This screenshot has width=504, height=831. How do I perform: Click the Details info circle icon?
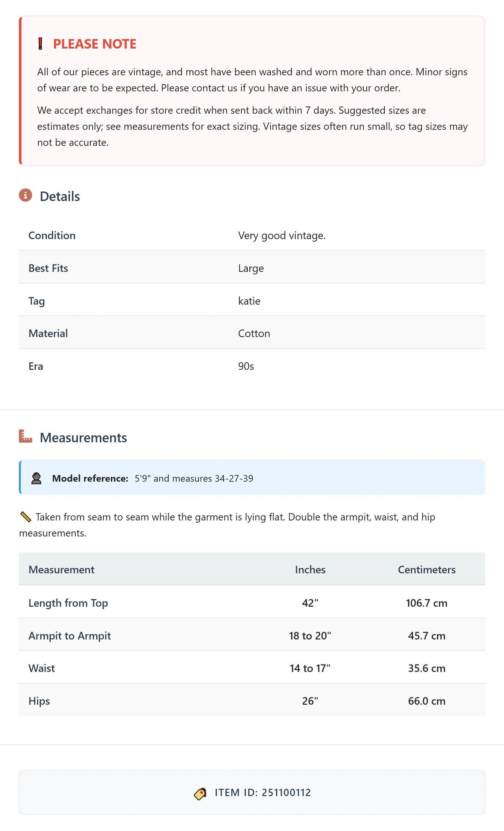(x=25, y=195)
